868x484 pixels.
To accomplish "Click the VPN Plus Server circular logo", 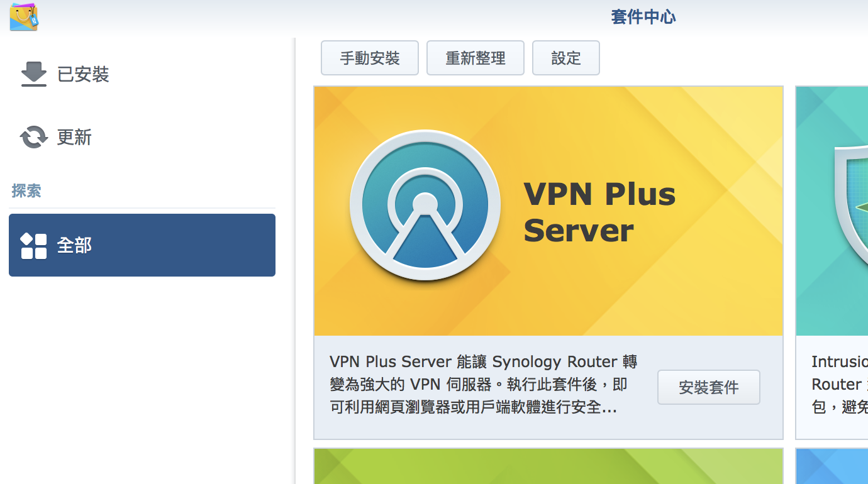I will [425, 205].
